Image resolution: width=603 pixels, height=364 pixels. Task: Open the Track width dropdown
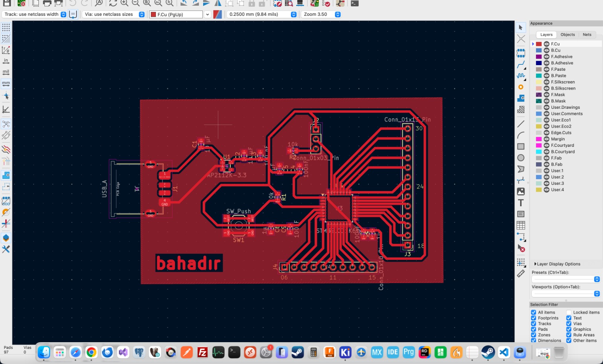[x=63, y=14]
